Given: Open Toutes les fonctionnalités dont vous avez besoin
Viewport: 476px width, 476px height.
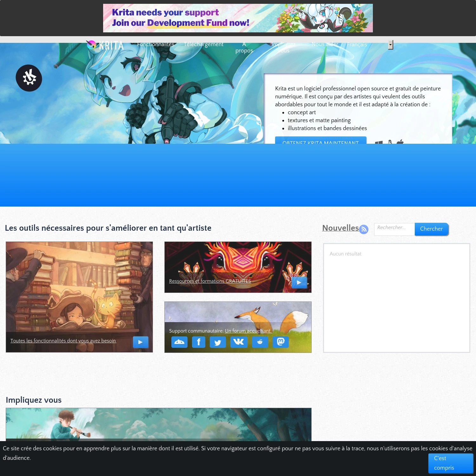Looking at the screenshot, I should tap(63, 340).
